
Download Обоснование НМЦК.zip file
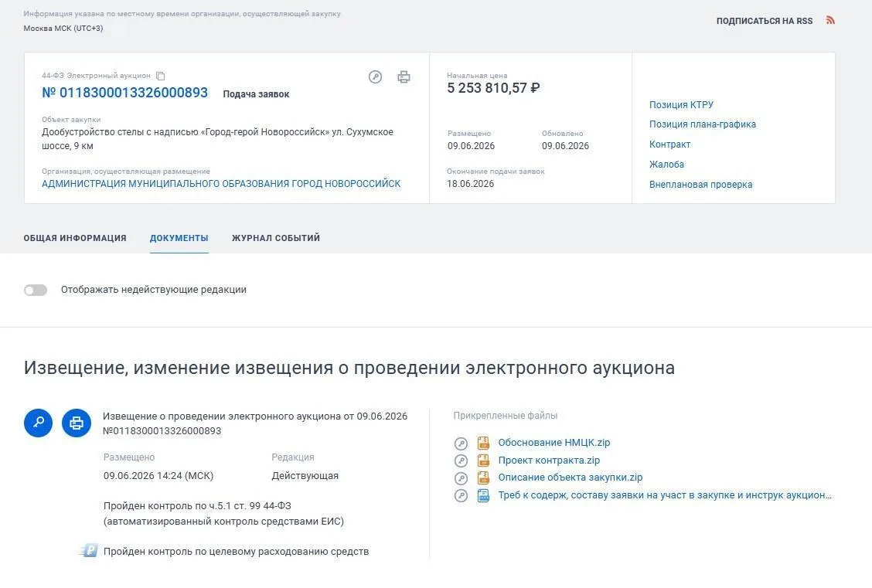click(x=554, y=443)
